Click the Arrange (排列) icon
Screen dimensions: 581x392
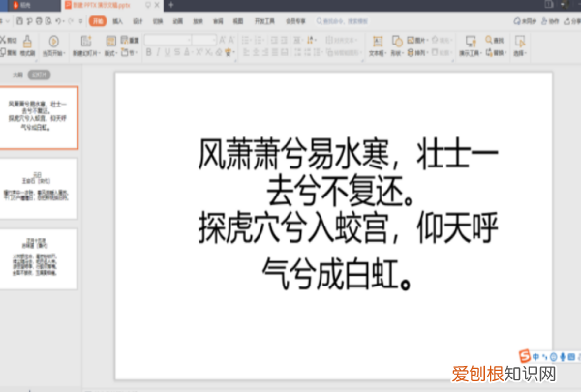411,53
